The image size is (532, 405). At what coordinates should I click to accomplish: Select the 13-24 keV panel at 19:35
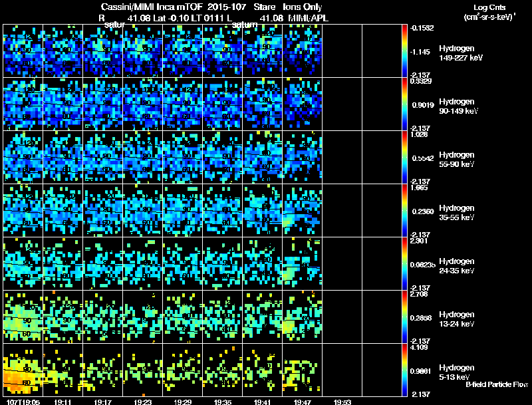coord(223,317)
